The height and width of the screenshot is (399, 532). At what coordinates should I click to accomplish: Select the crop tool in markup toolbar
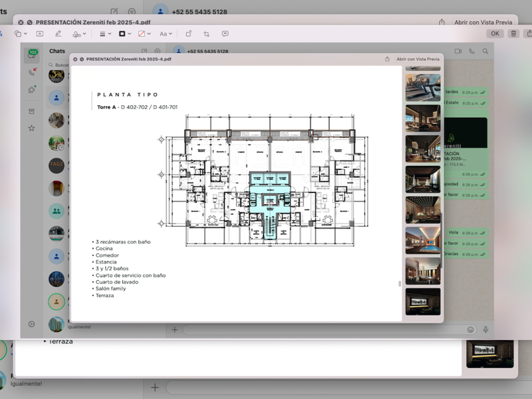tap(206, 34)
